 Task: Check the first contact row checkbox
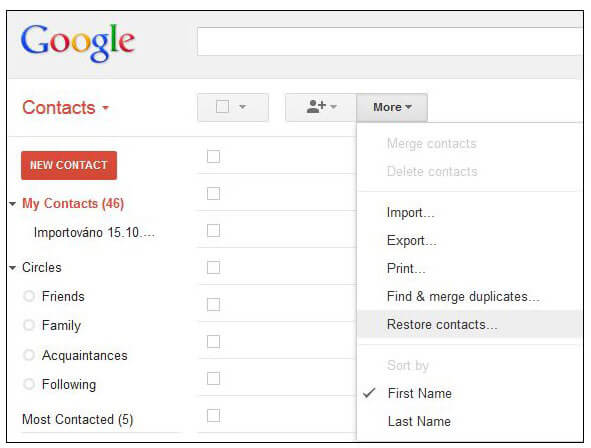pos(213,156)
